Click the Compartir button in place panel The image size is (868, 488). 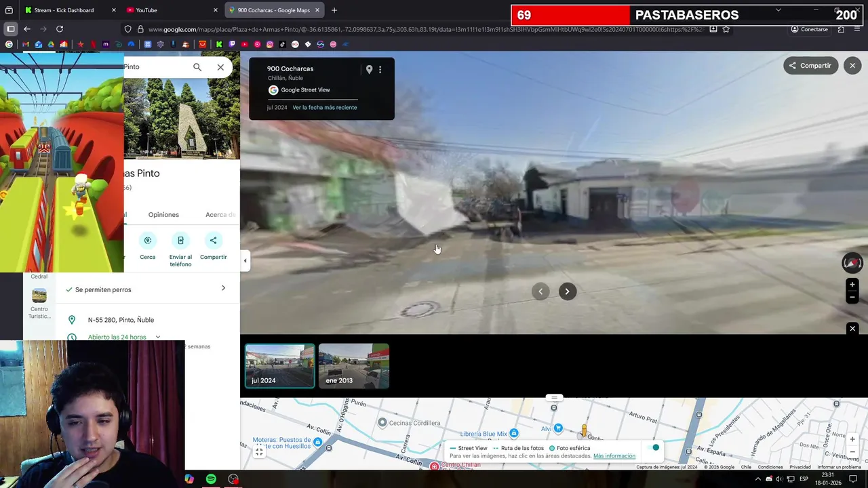click(x=213, y=247)
